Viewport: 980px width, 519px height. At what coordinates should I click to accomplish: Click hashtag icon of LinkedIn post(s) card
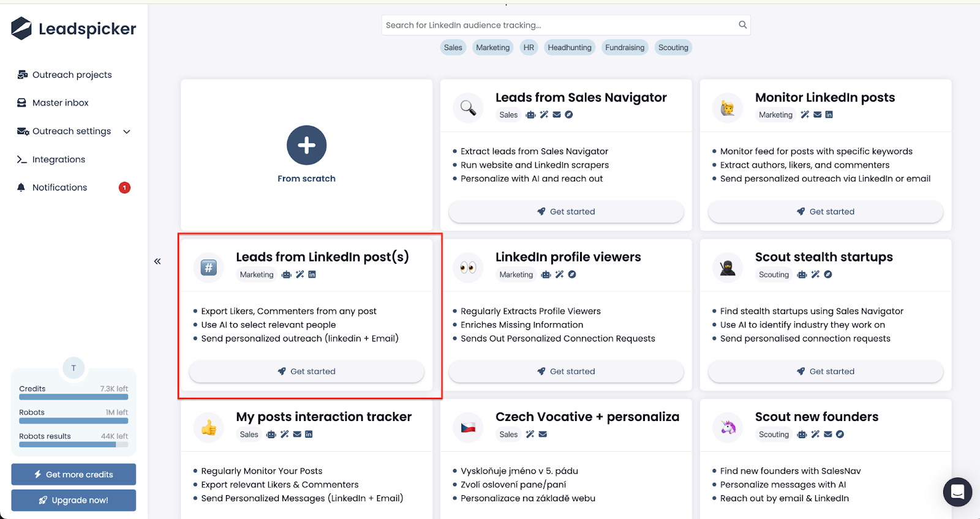[x=209, y=267]
